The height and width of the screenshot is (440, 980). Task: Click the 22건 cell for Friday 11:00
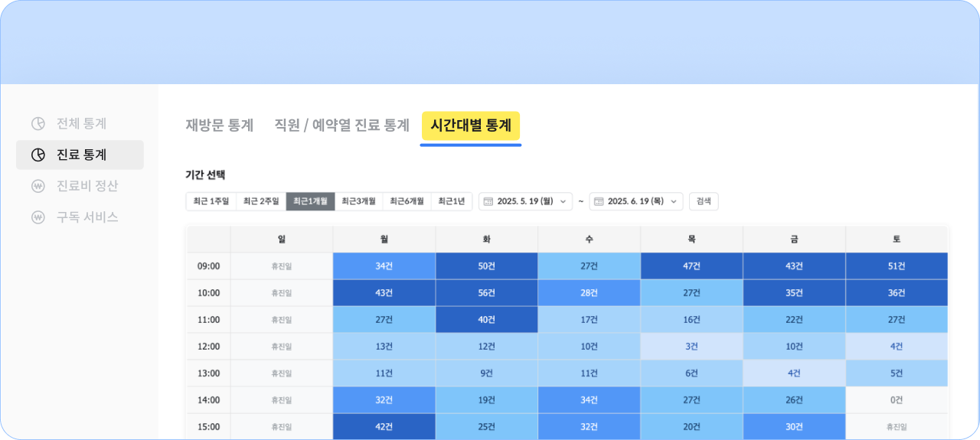tap(795, 320)
